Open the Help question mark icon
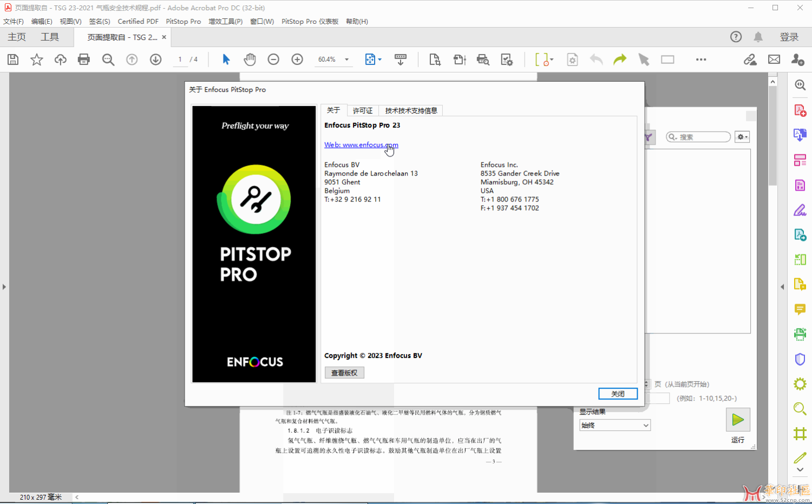This screenshot has width=812, height=504. (x=736, y=37)
